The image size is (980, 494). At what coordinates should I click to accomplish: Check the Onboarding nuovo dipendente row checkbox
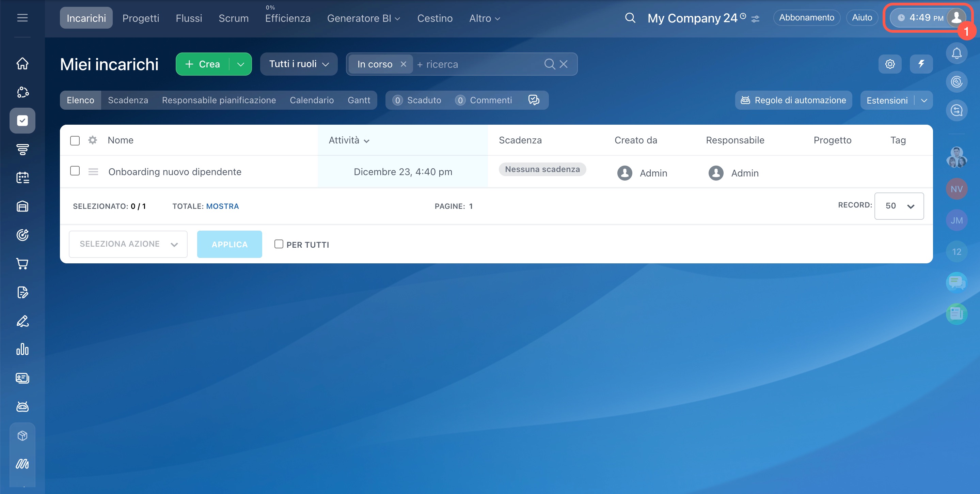pos(75,171)
